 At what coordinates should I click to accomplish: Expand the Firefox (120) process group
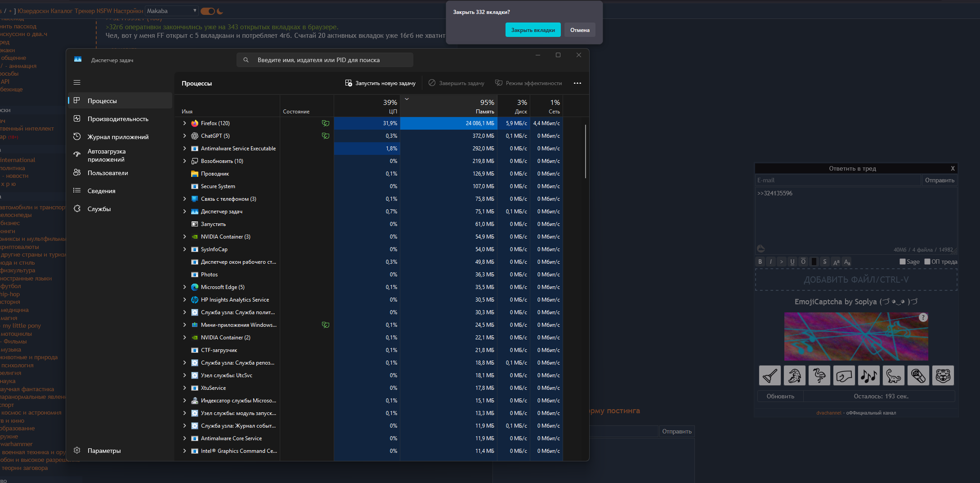pyautogui.click(x=184, y=123)
